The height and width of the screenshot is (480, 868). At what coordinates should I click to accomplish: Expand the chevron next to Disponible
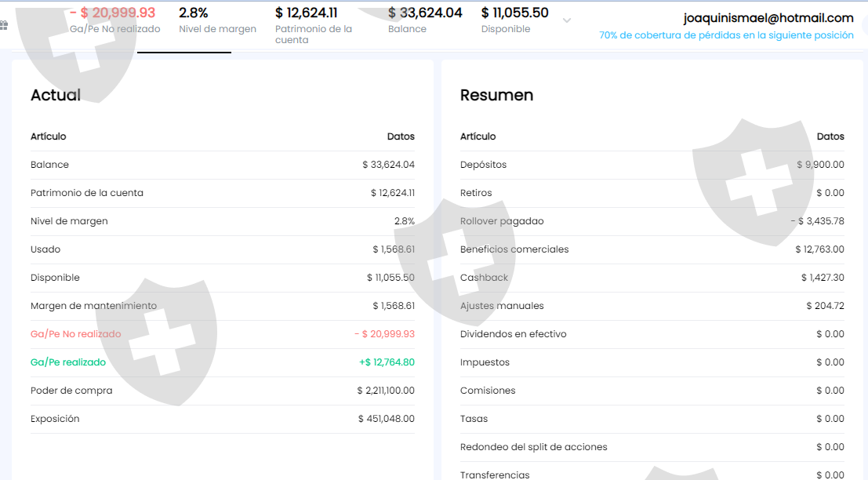click(x=567, y=20)
